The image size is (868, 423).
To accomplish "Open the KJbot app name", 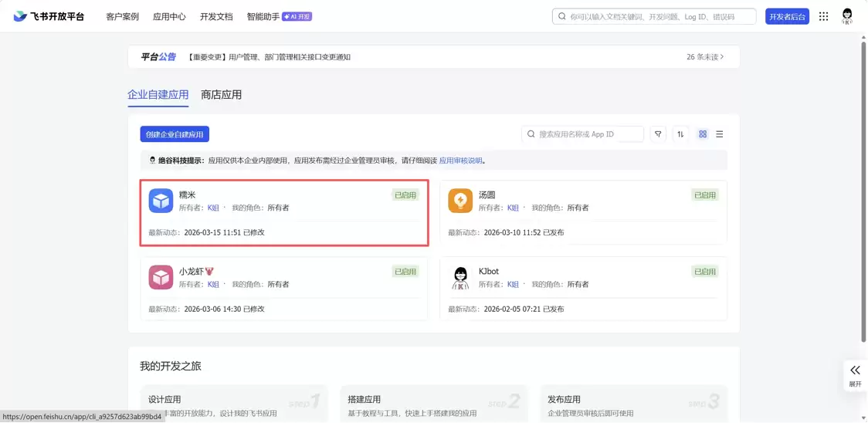I will pyautogui.click(x=489, y=271).
